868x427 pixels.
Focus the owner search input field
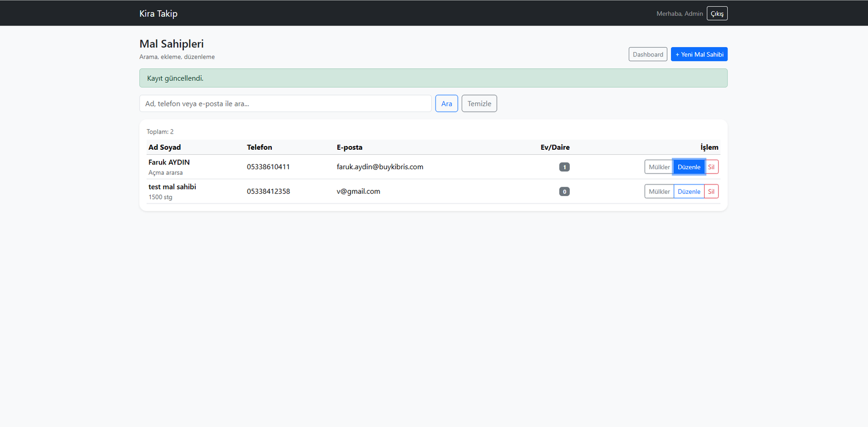click(285, 104)
